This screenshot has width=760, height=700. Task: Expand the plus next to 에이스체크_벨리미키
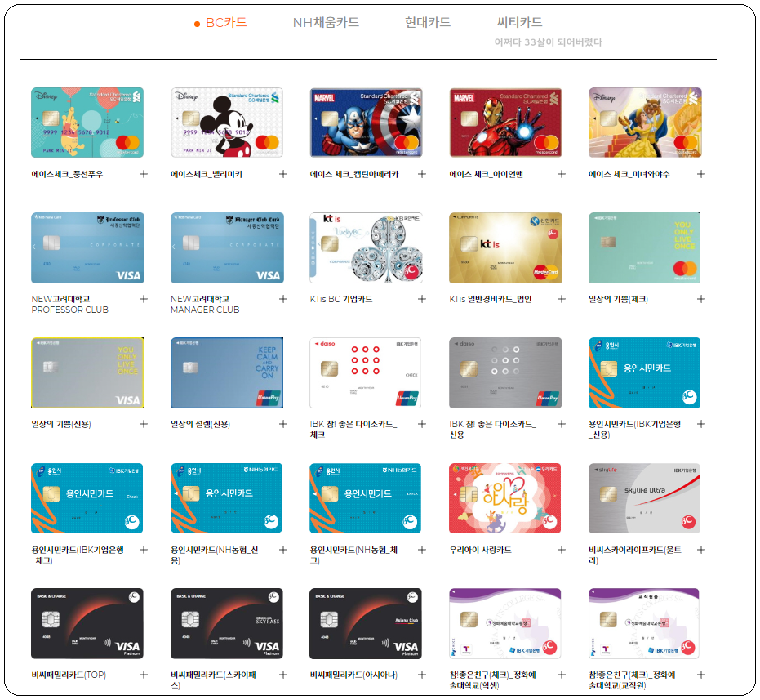[283, 174]
